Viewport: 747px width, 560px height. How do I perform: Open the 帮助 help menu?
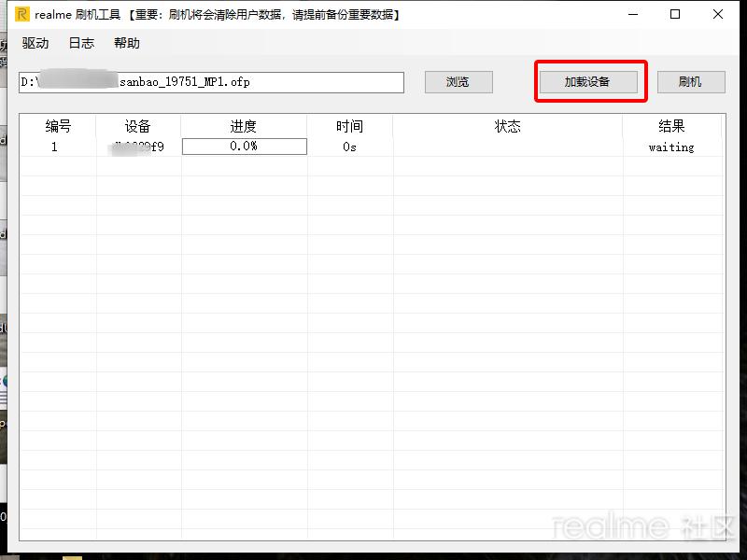[x=127, y=43]
